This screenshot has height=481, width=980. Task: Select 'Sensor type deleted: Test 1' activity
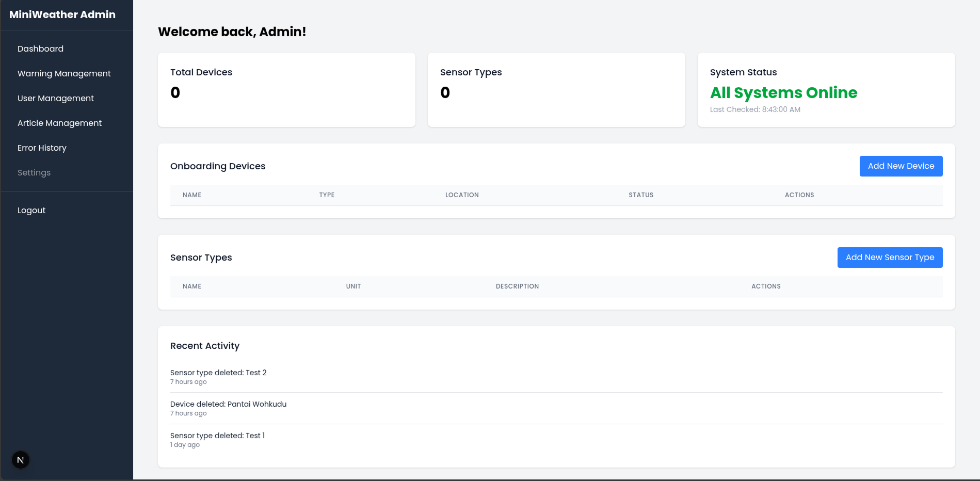coord(217,436)
